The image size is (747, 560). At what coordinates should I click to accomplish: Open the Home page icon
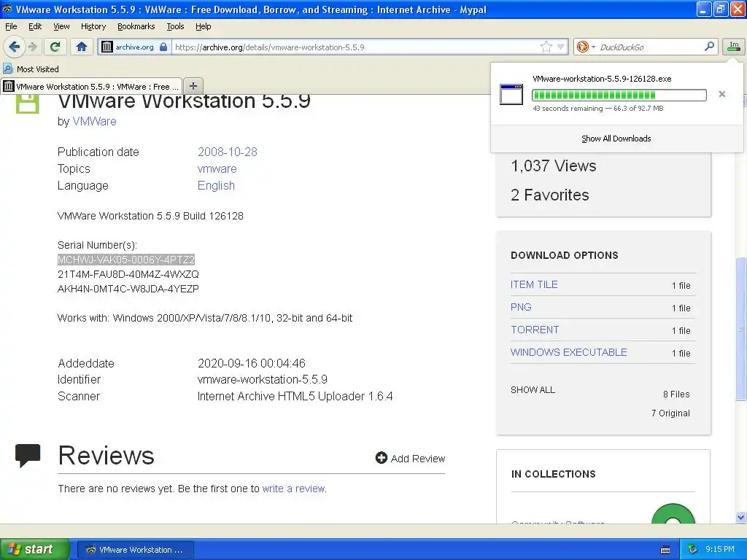coord(82,47)
